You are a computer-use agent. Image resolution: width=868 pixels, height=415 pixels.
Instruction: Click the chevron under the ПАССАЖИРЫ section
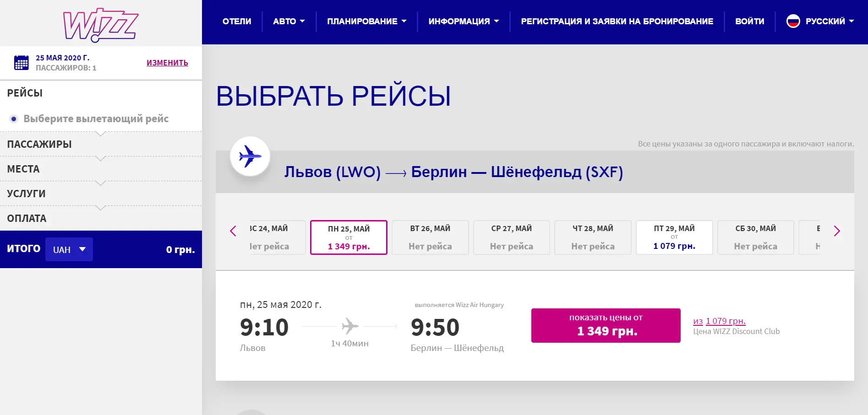click(x=101, y=157)
